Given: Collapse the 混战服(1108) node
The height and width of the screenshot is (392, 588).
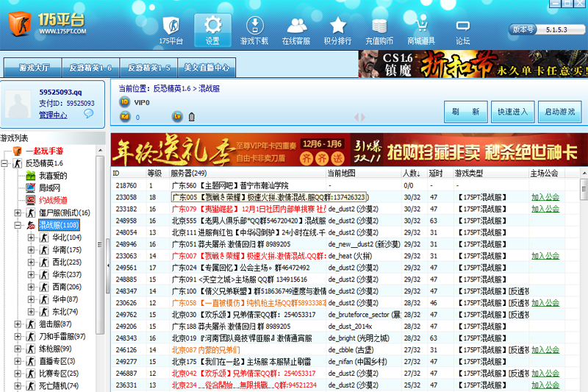Looking at the screenshot, I should pyautogui.click(x=18, y=226).
